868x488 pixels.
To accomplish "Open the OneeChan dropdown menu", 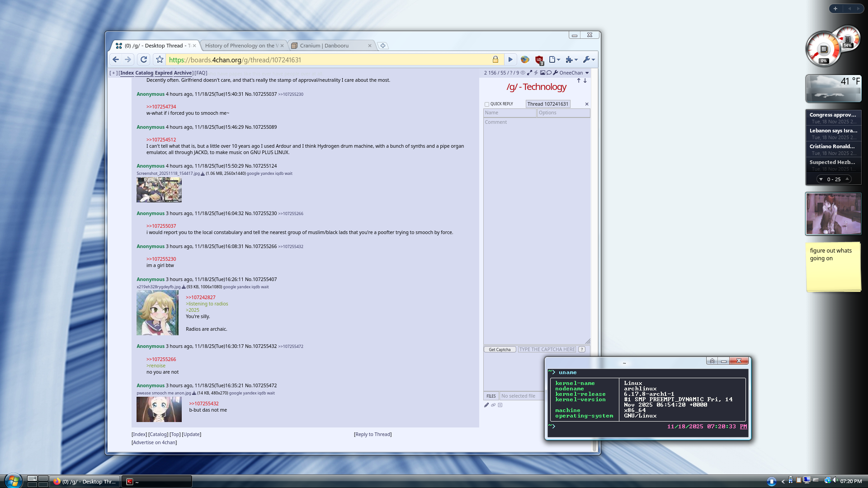I will coord(587,73).
